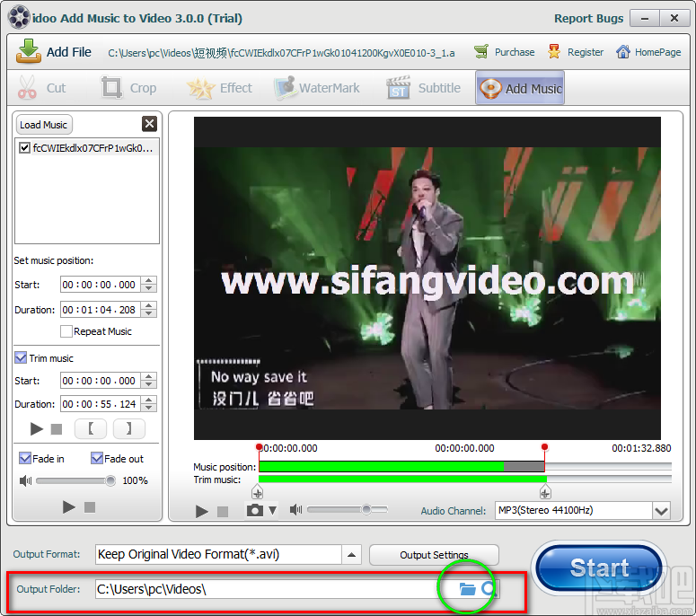Increase Trim music Start time
The image size is (696, 616).
tap(149, 376)
